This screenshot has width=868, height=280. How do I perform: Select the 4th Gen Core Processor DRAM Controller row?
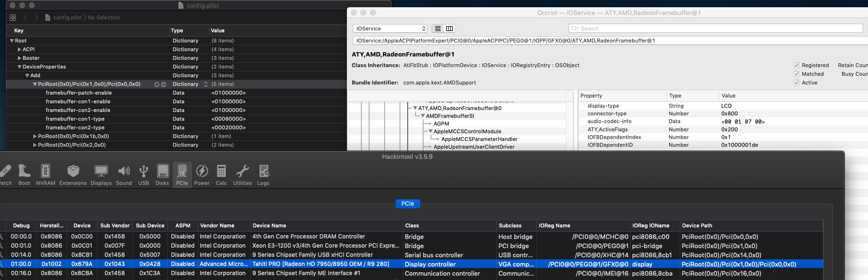pyautogui.click(x=412, y=237)
